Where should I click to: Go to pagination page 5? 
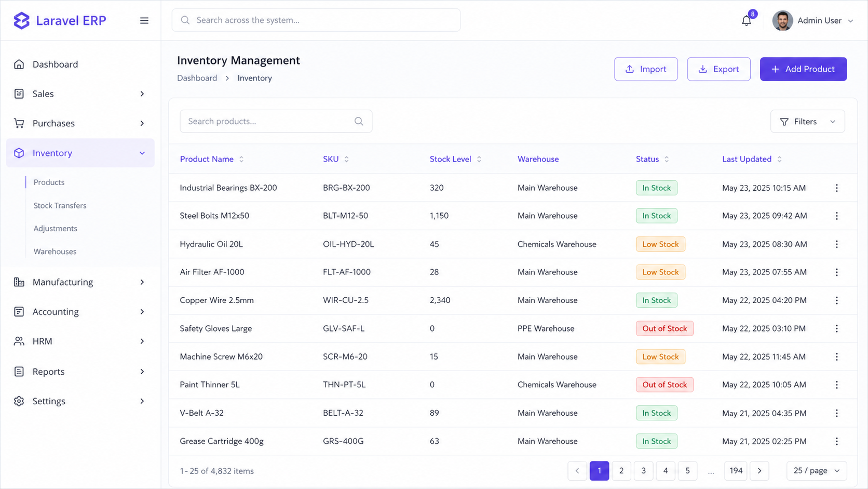click(x=687, y=470)
